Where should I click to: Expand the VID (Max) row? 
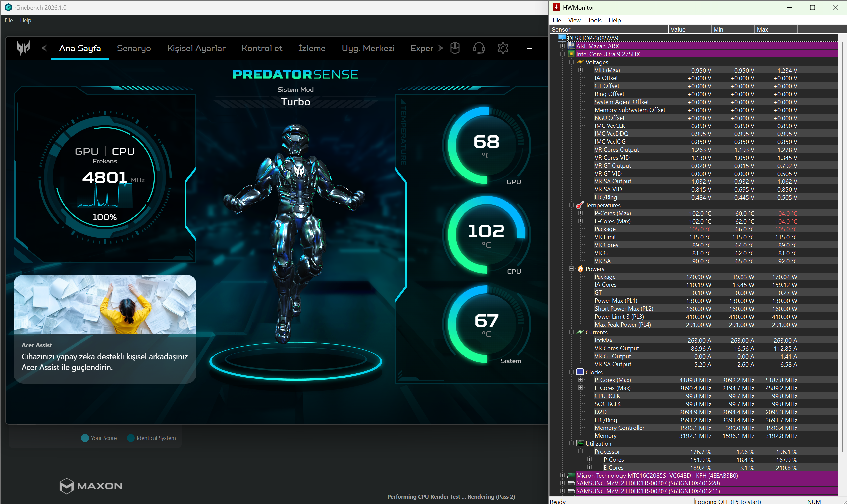pos(581,70)
